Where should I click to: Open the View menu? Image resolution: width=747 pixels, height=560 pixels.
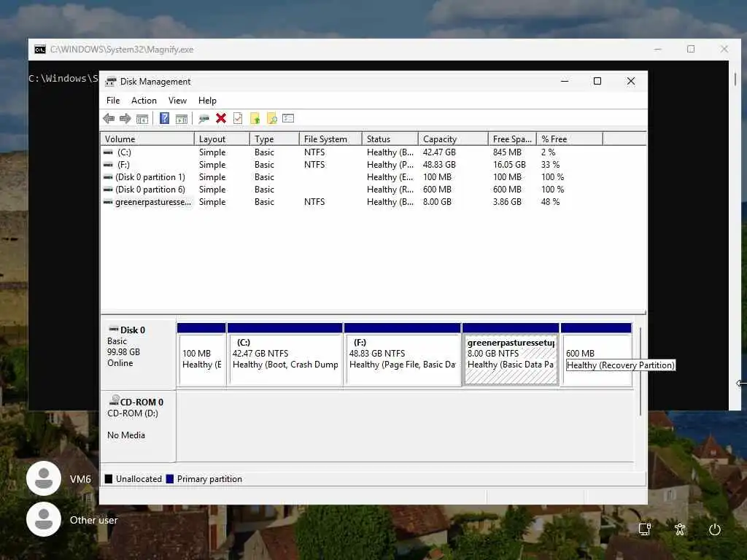tap(177, 101)
